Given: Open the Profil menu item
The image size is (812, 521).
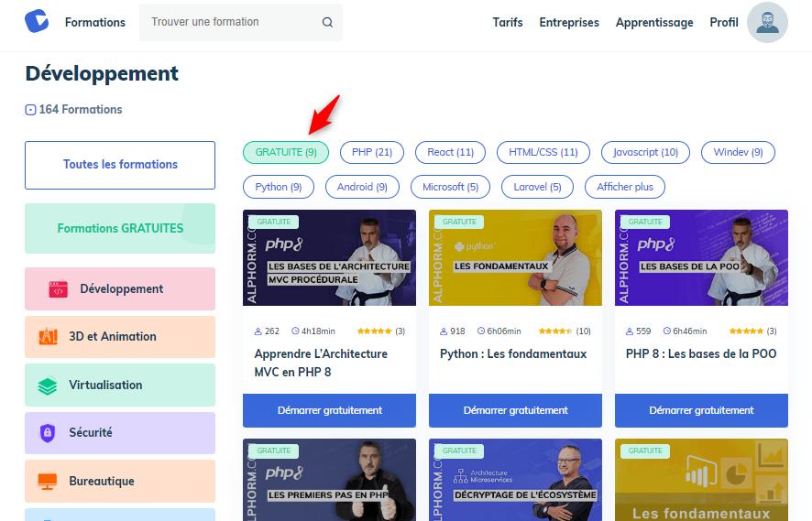Looking at the screenshot, I should point(724,22).
